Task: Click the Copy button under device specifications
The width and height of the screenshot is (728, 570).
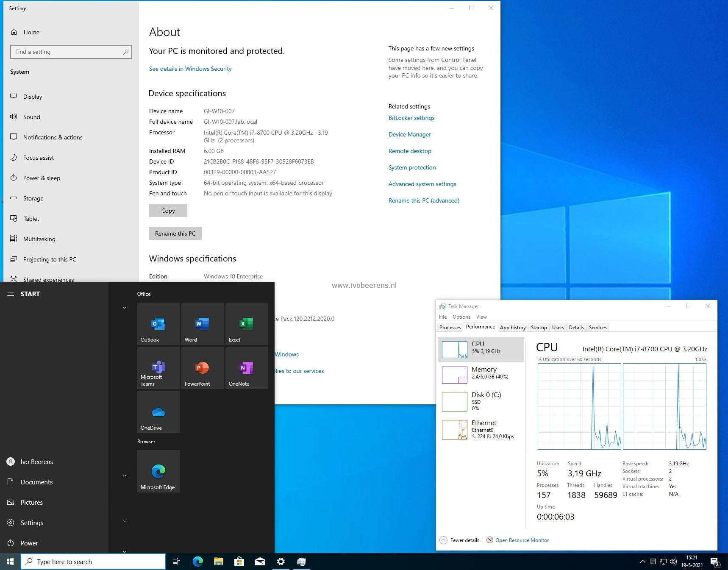Action: pos(168,211)
